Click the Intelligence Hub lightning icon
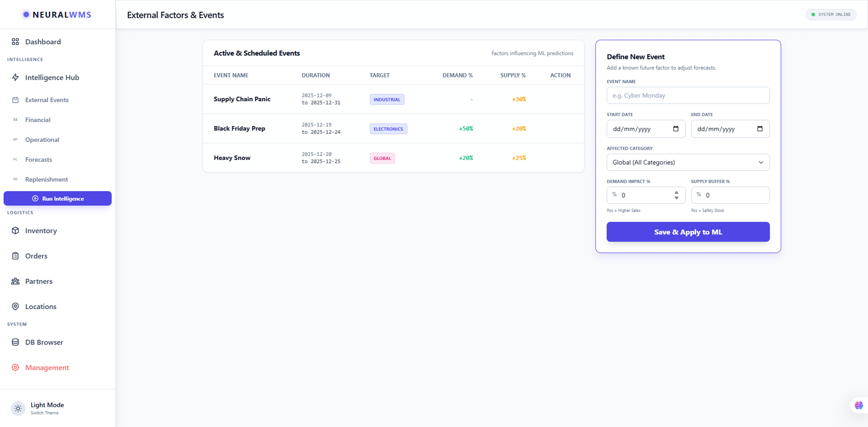Image resolution: width=868 pixels, height=427 pixels. [x=16, y=78]
